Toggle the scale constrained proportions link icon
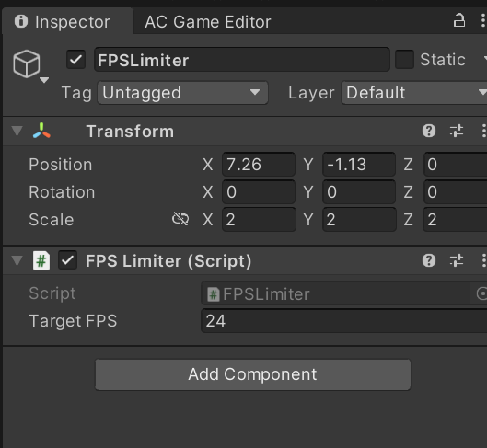This screenshot has width=487, height=448. tap(180, 219)
